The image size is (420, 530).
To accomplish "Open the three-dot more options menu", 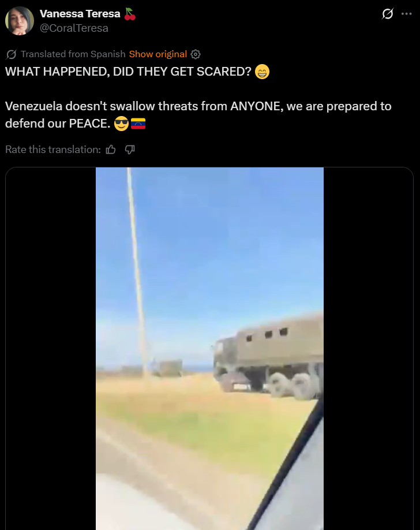I will click(407, 14).
